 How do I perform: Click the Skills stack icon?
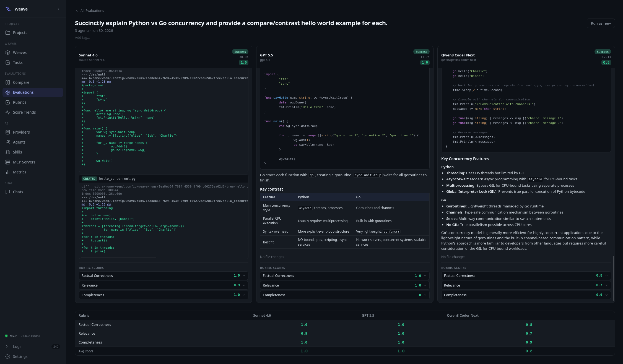(8, 152)
